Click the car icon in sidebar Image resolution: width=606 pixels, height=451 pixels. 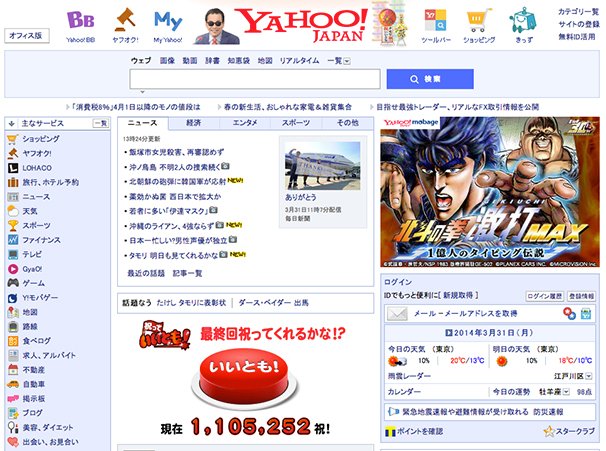(13, 384)
